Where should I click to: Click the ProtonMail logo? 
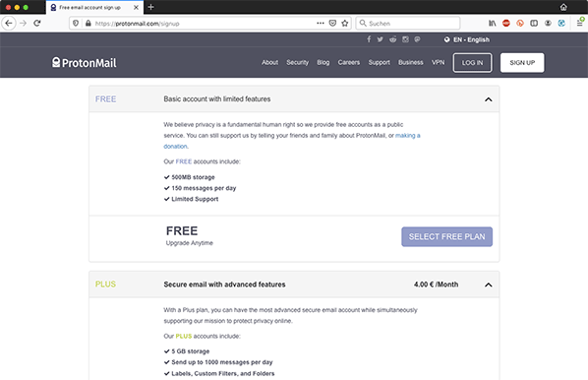click(x=85, y=62)
